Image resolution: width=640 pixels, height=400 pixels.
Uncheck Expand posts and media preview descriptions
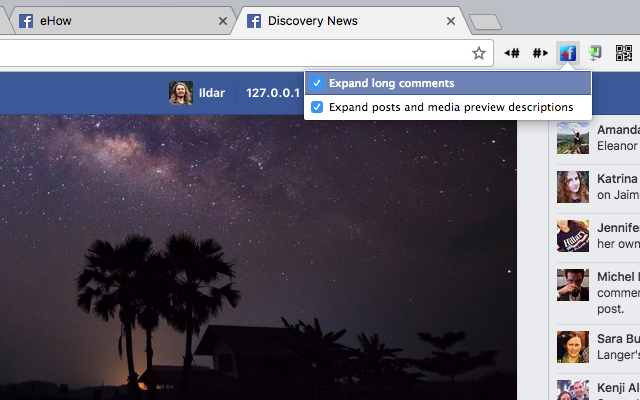317,107
